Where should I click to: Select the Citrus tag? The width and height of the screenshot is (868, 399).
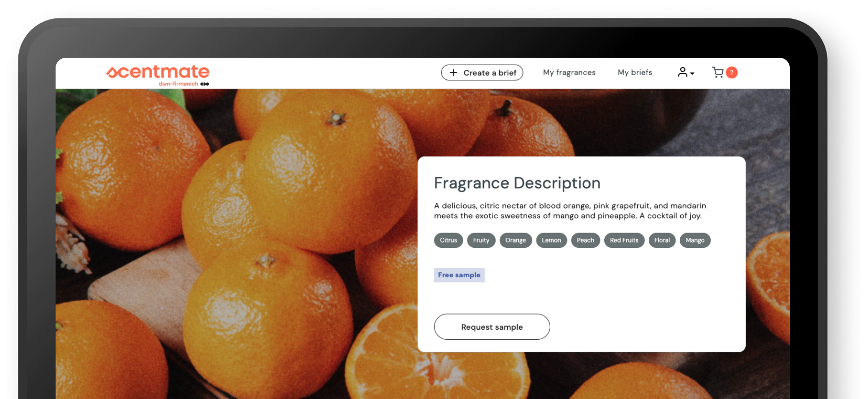448,240
